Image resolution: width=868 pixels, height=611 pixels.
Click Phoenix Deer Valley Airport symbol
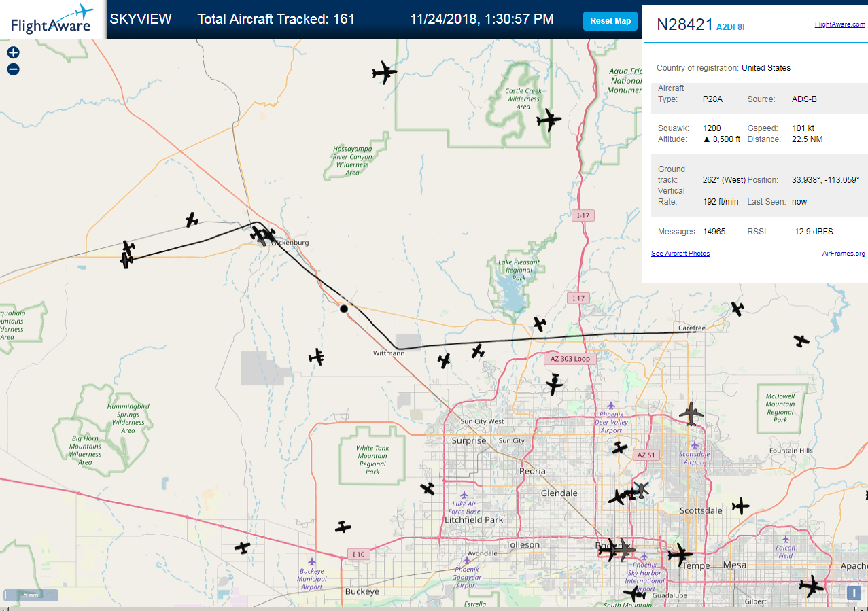[x=611, y=406]
